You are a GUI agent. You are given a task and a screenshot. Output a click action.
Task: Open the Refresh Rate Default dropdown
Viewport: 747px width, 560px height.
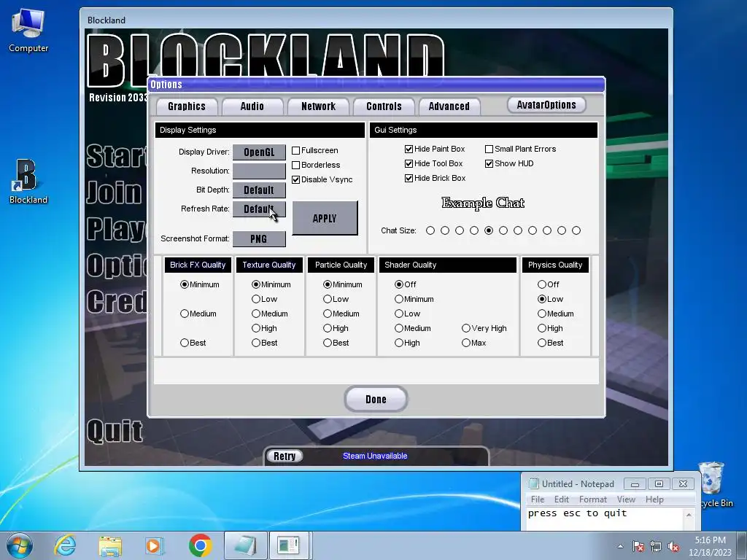coord(259,209)
